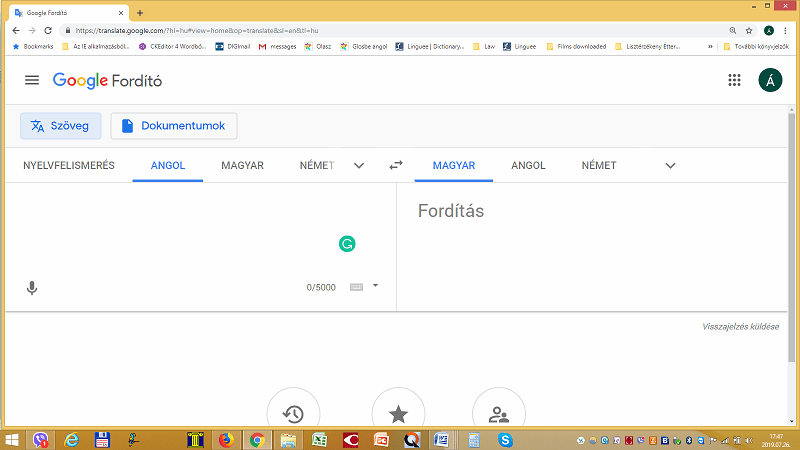Open Firefox from the taskbar
800x450 pixels.
pyautogui.click(x=226, y=440)
